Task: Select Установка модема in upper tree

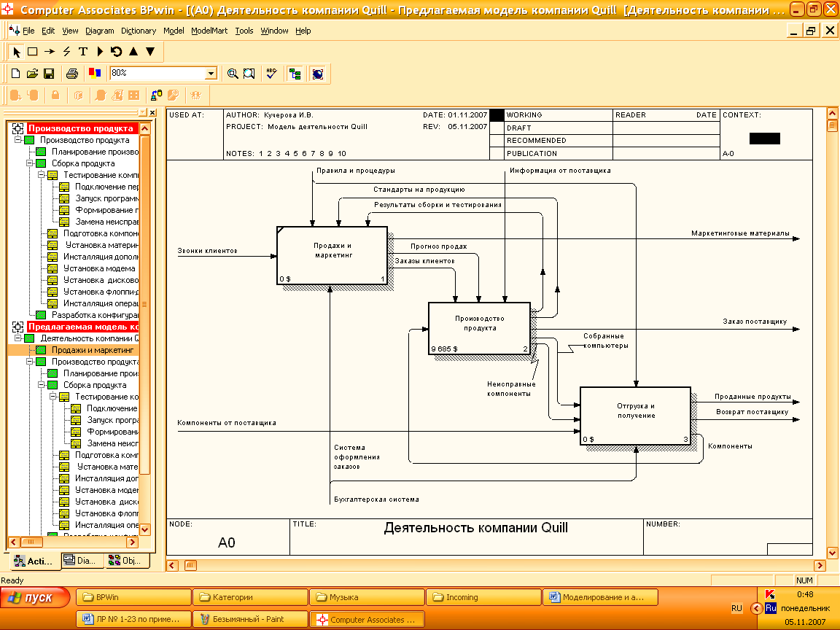Action: pyautogui.click(x=99, y=268)
